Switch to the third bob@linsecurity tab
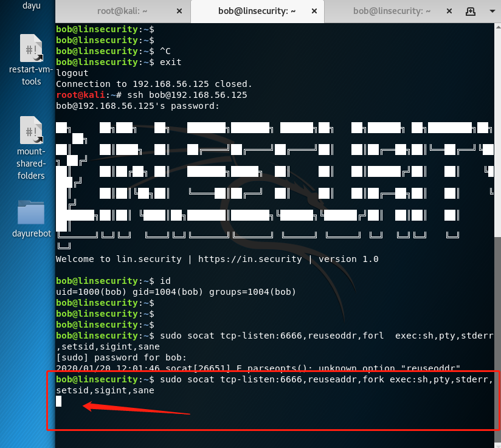501x448 pixels. point(392,11)
